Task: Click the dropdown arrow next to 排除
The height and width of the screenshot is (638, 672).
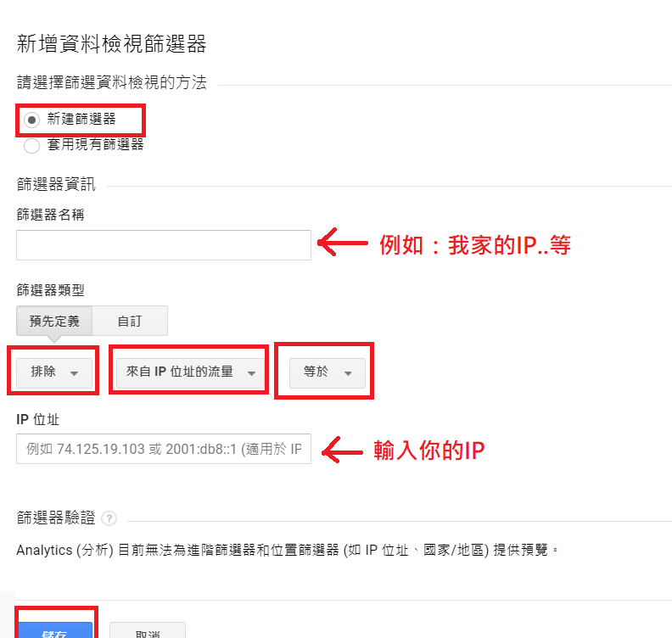Action: [x=74, y=373]
